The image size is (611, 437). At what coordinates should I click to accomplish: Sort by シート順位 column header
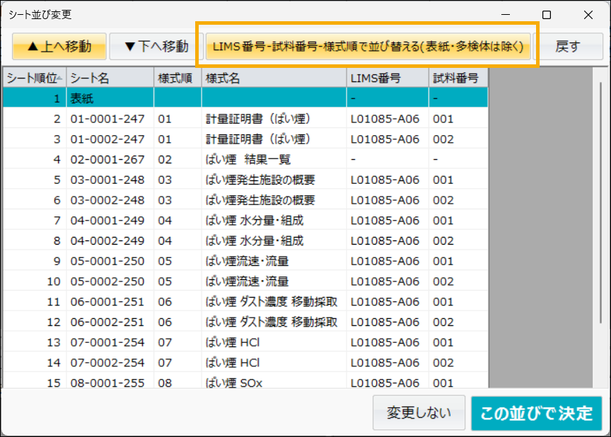(x=35, y=78)
